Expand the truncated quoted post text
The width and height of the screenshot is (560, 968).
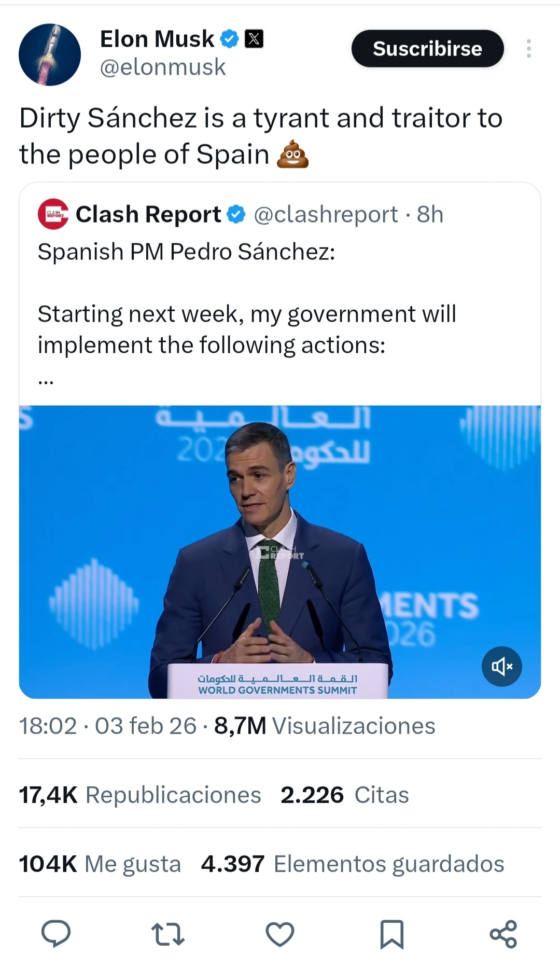(46, 381)
